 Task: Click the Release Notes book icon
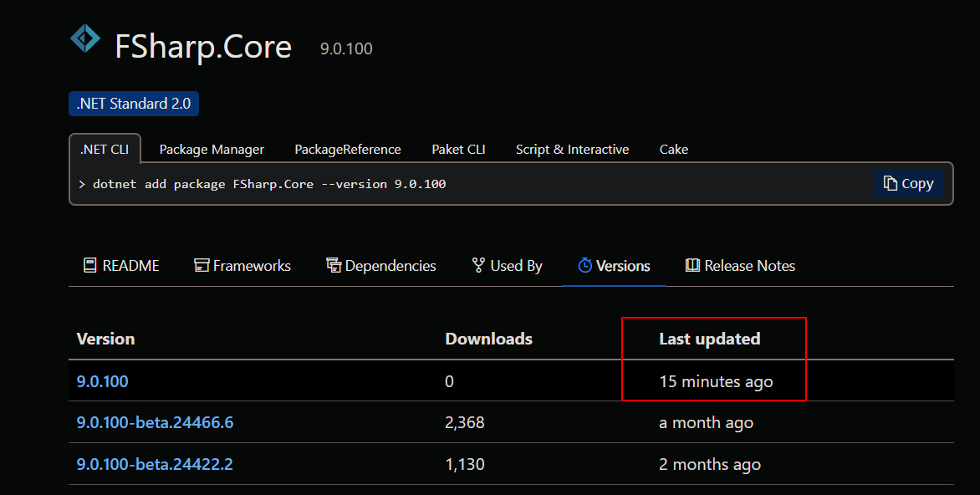[692, 266]
